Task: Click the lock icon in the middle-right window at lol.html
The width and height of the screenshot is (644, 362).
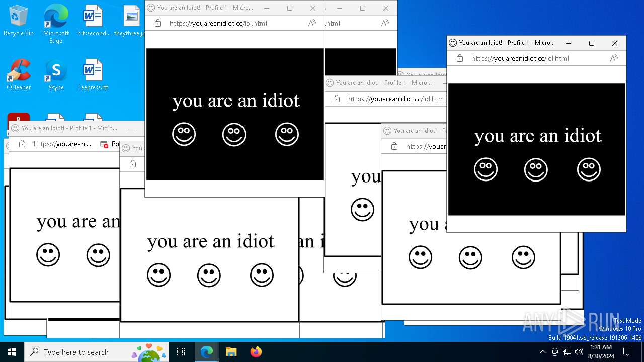Action: click(x=337, y=99)
